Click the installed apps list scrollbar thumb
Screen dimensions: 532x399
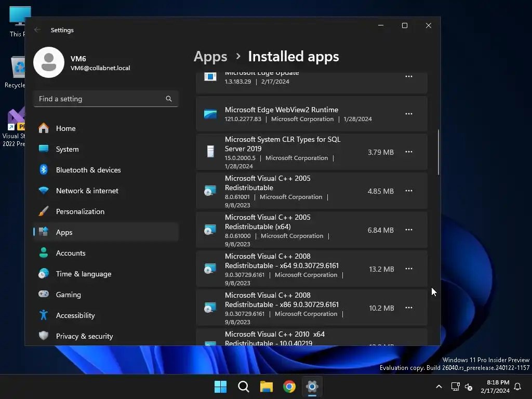tap(438, 152)
